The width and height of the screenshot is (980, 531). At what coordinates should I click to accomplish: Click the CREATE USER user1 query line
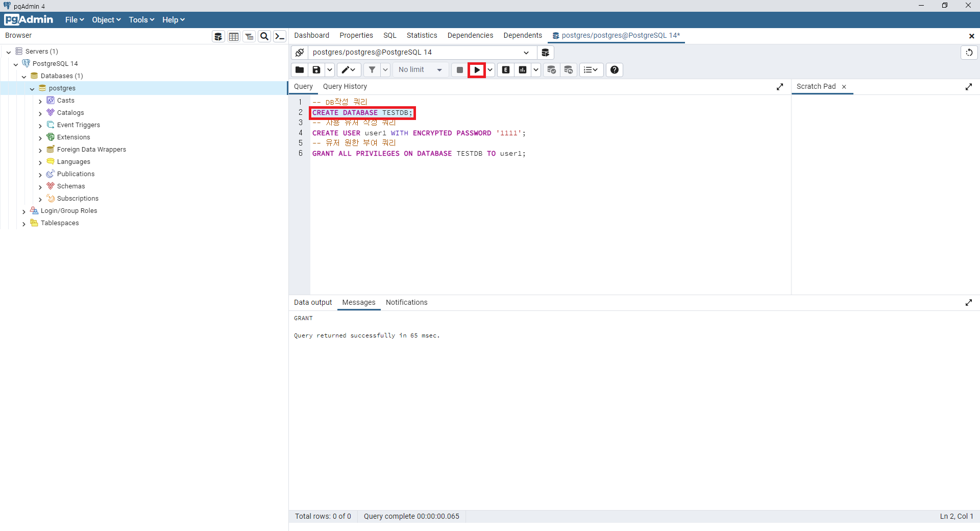(419, 133)
